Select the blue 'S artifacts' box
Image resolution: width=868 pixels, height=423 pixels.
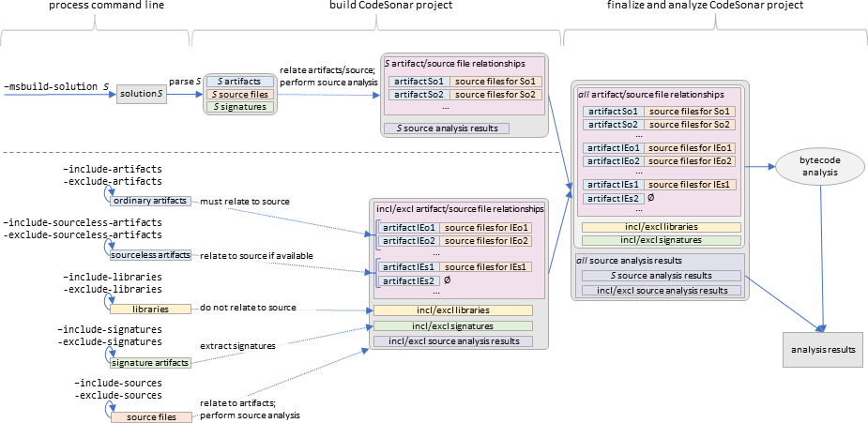tap(239, 82)
